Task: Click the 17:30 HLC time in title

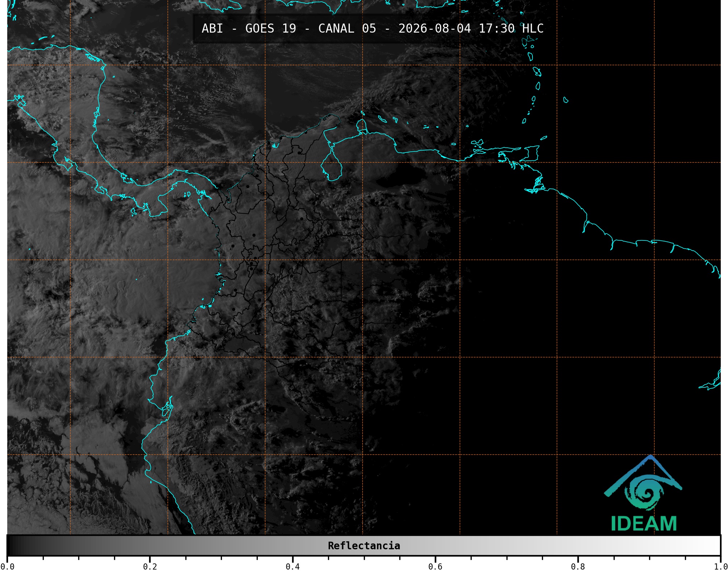Action: point(511,29)
